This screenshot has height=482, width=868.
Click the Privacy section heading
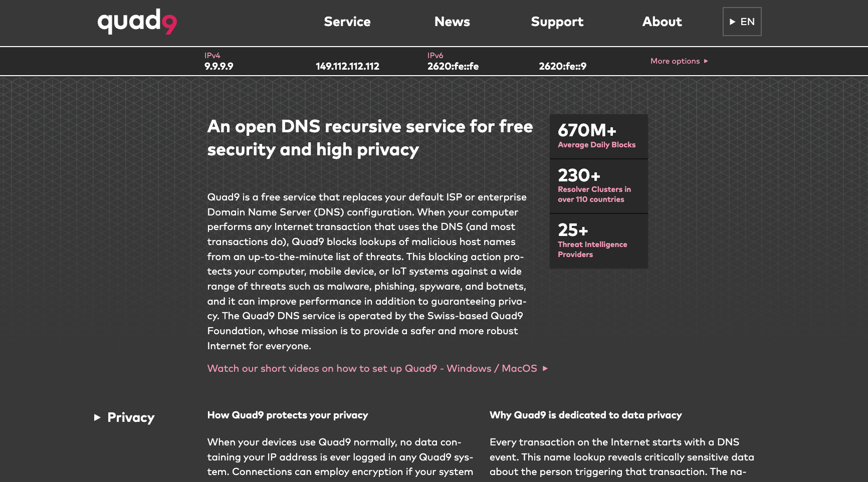tap(131, 417)
